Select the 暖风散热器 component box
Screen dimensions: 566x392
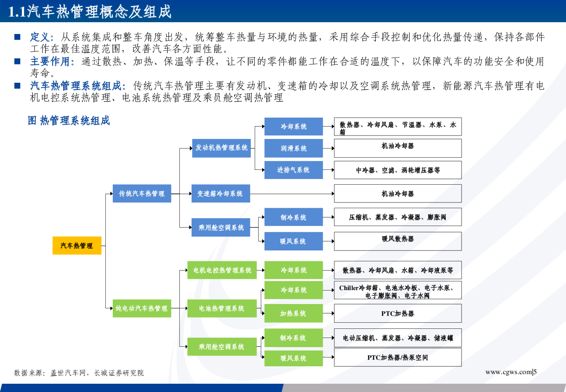[x=398, y=241]
